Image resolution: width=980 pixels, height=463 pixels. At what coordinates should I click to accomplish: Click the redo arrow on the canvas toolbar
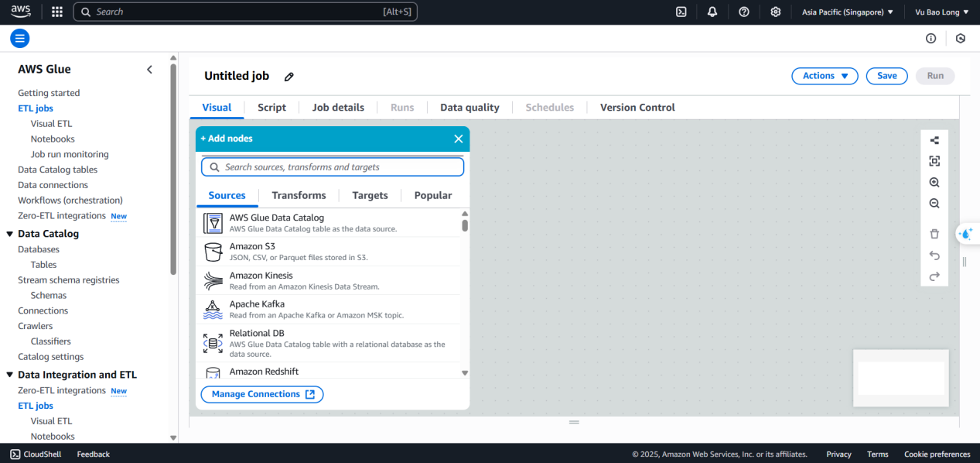point(934,276)
